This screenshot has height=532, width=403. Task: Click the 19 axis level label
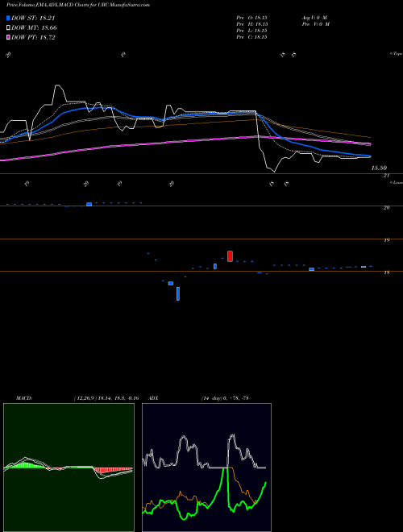click(x=386, y=240)
